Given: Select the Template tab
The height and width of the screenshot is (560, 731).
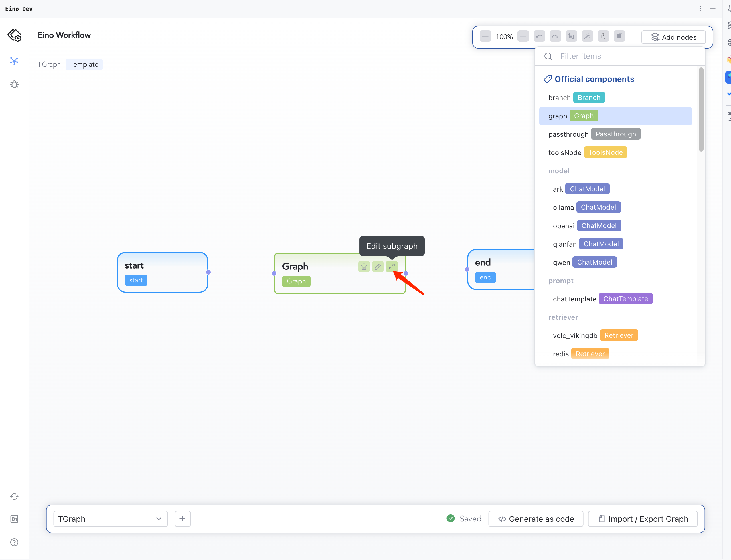Looking at the screenshot, I should 84,64.
